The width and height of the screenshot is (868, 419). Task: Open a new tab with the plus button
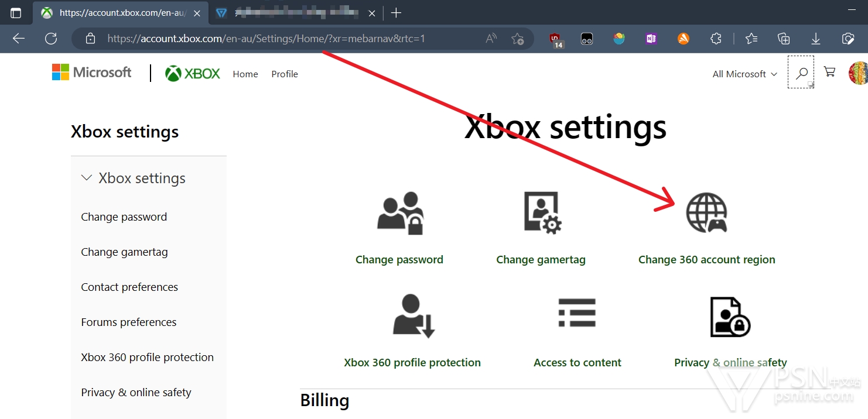tap(397, 13)
